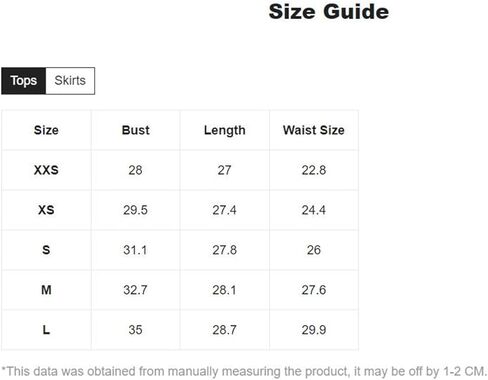Switch to the Skirts tab
The height and width of the screenshot is (380, 488).
click(x=70, y=81)
